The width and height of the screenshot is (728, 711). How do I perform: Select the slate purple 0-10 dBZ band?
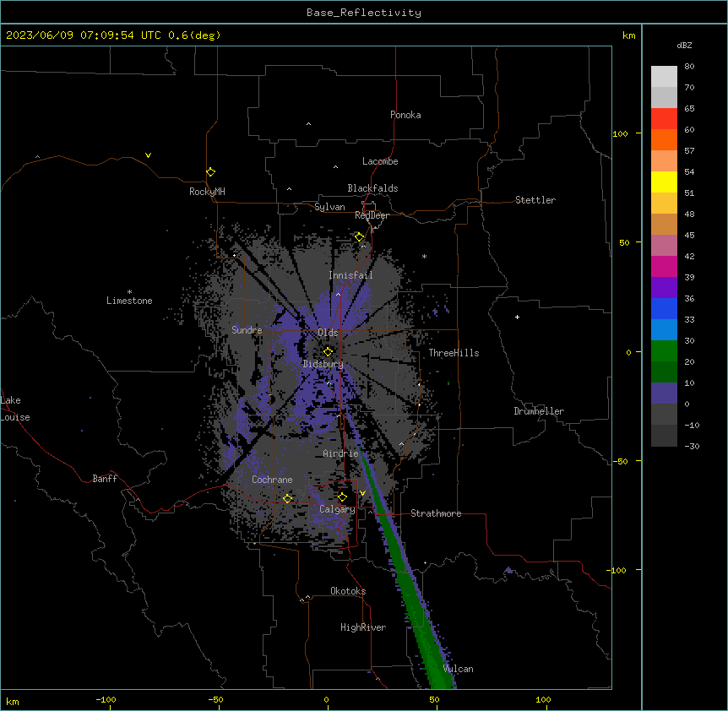point(664,393)
